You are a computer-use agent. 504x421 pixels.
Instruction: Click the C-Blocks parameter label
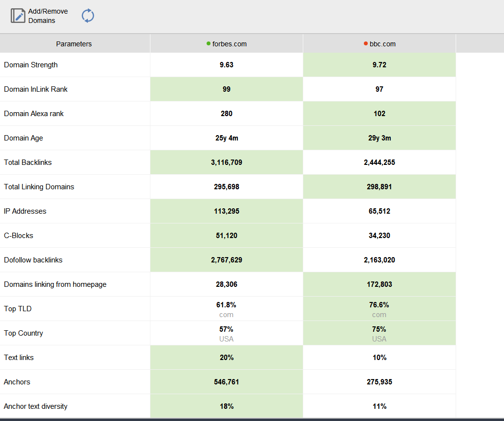[x=19, y=236]
